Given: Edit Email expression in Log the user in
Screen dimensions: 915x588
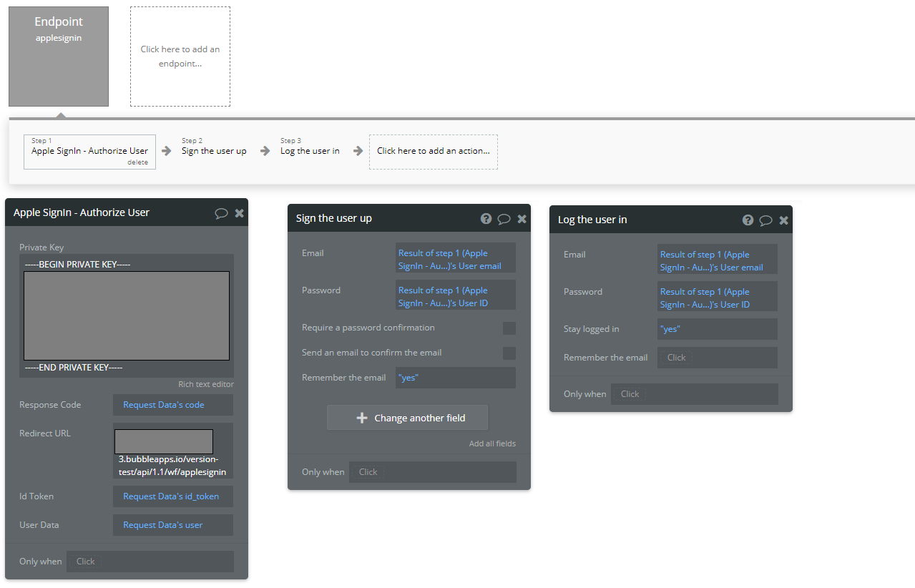Looking at the screenshot, I should pos(718,260).
